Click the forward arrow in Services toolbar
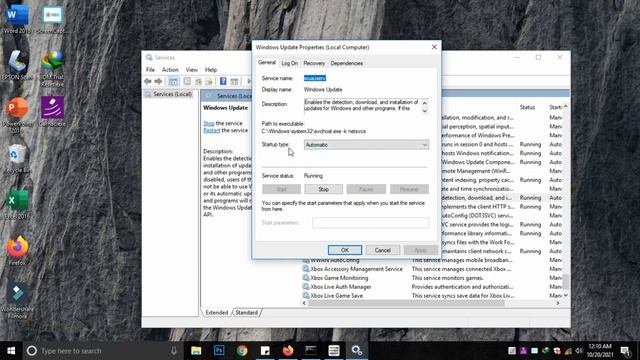This screenshot has height=360, width=640. click(x=158, y=82)
